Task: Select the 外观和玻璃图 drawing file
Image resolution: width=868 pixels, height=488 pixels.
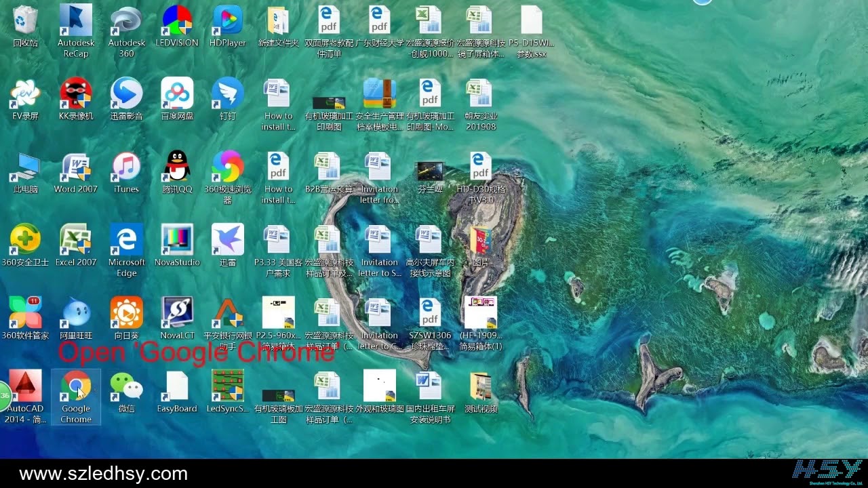Action: tap(380, 393)
